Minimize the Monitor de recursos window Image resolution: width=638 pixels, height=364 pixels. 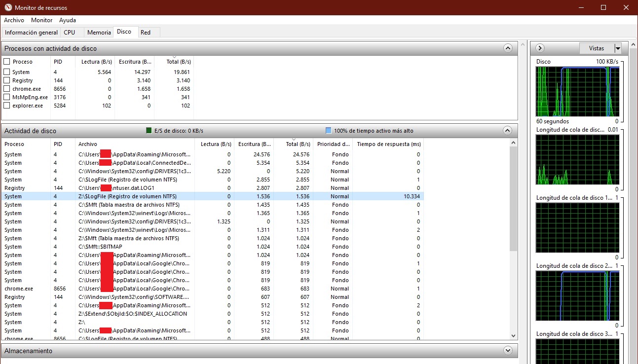pos(581,7)
